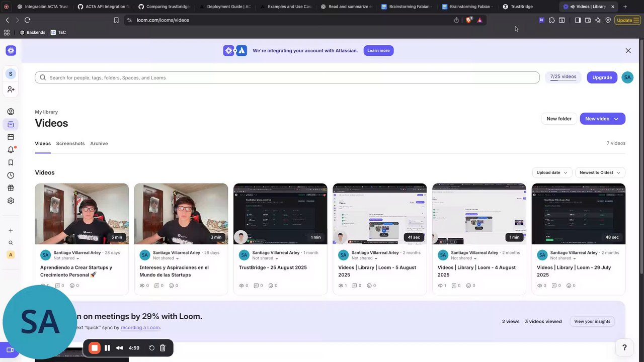The width and height of the screenshot is (644, 362).
Task: Select the Library icon in sidebar
Action: 11,124
